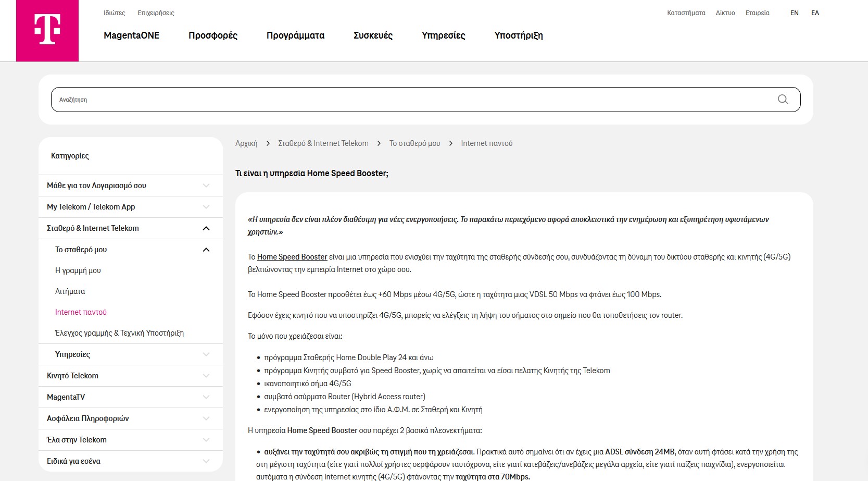Expand My Telekom / Telekom App category
This screenshot has height=481, width=868.
tap(131, 207)
